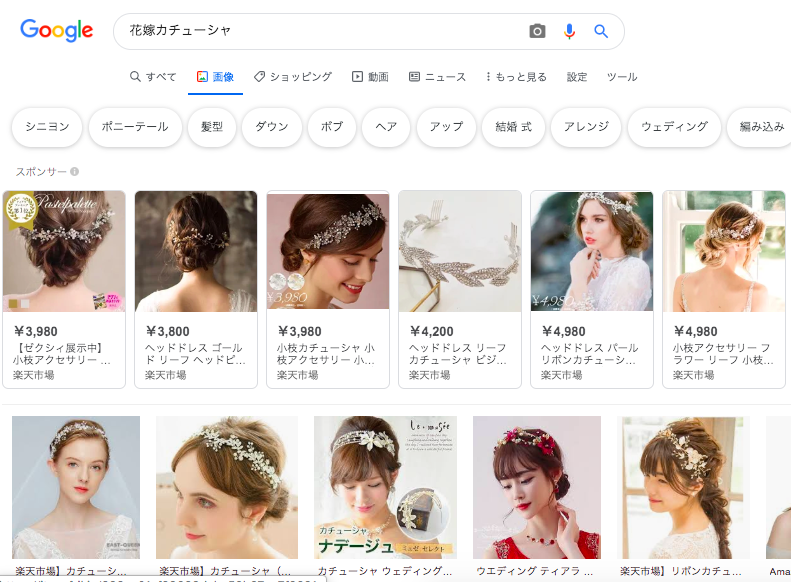Click the ヘッドドレス ゴールド リーフ product title

[195, 354]
